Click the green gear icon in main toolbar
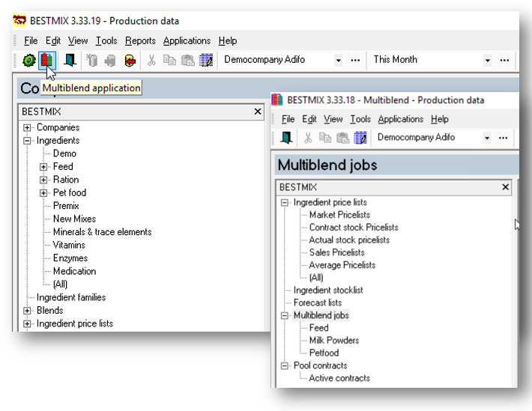 pyautogui.click(x=29, y=61)
